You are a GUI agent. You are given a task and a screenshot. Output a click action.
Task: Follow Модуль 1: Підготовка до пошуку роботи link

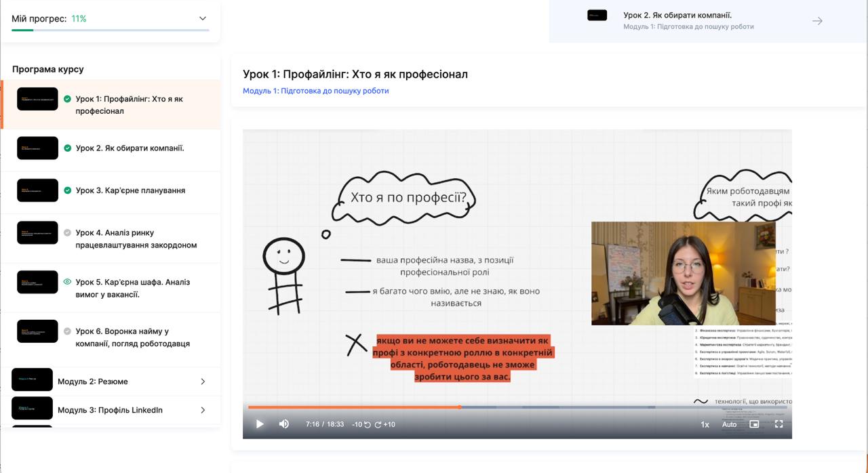(x=316, y=91)
